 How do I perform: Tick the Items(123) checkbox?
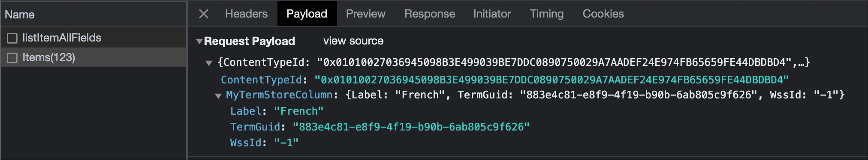coord(12,58)
